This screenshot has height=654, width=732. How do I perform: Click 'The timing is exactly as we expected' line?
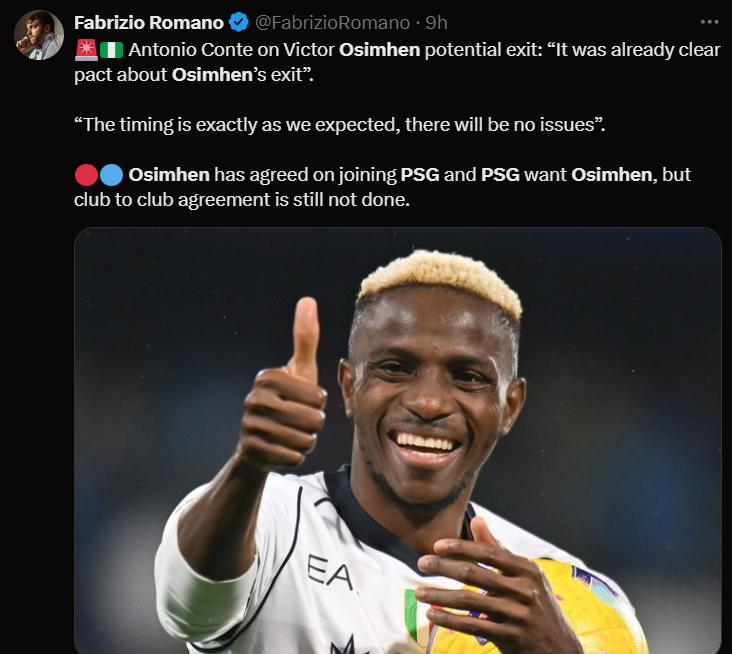pos(339,125)
